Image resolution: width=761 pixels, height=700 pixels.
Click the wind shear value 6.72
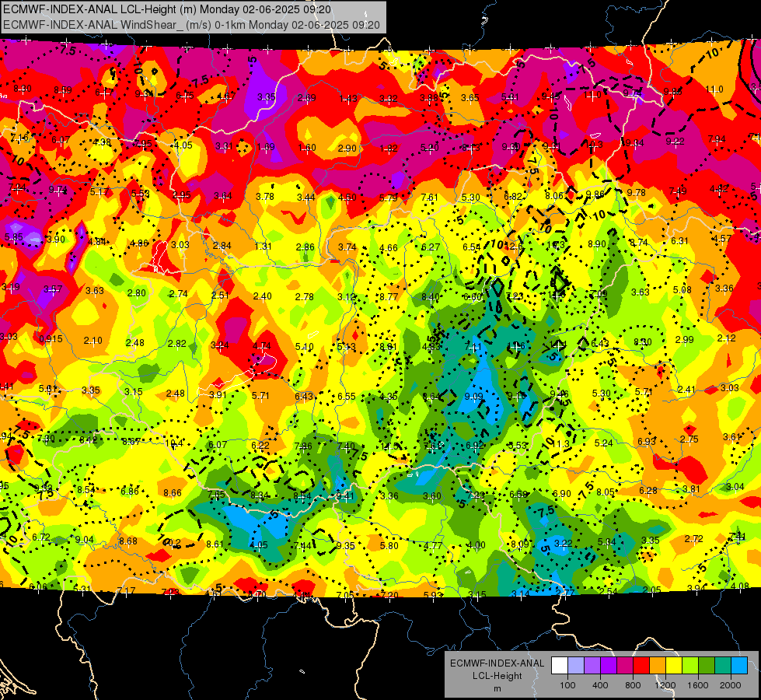point(41,537)
